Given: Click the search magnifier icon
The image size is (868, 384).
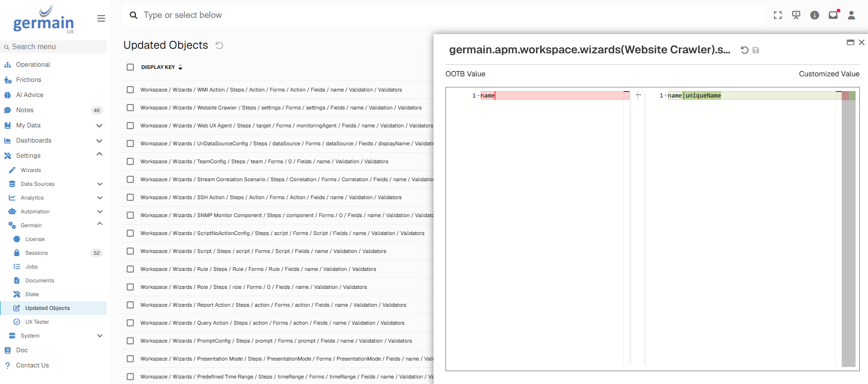Looking at the screenshot, I should click(x=133, y=15).
